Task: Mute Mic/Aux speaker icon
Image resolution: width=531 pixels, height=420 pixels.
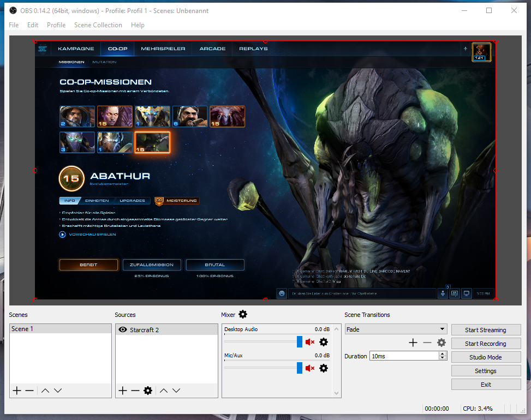Action: pos(310,368)
